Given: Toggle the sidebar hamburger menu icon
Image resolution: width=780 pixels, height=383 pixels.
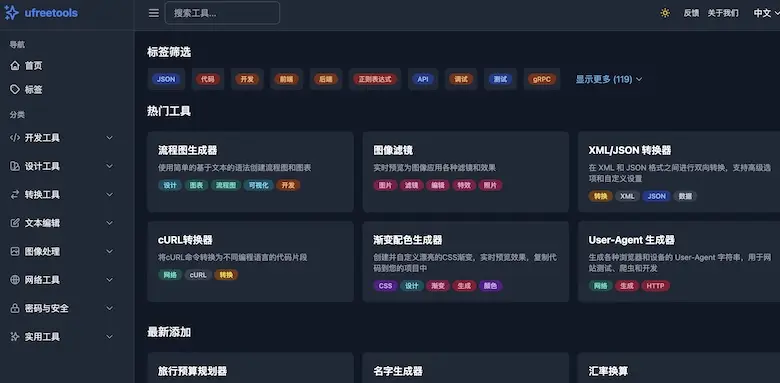Looking at the screenshot, I should pos(154,13).
